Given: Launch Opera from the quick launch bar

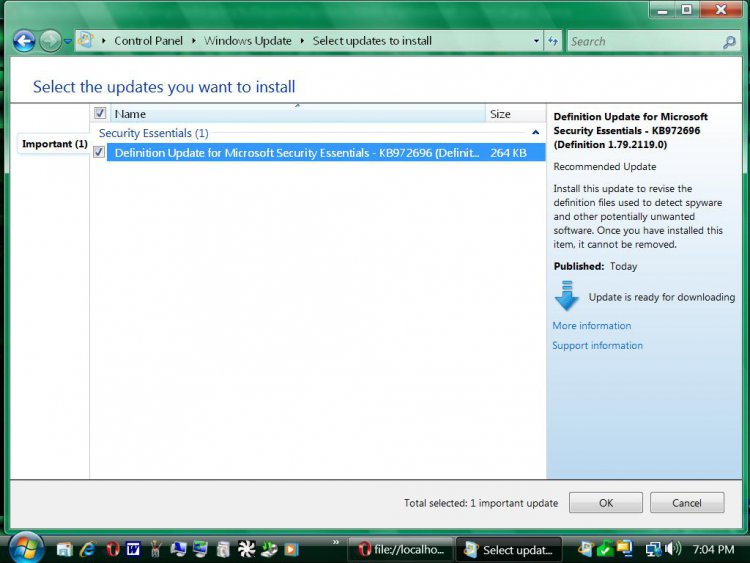Looking at the screenshot, I should tap(112, 549).
